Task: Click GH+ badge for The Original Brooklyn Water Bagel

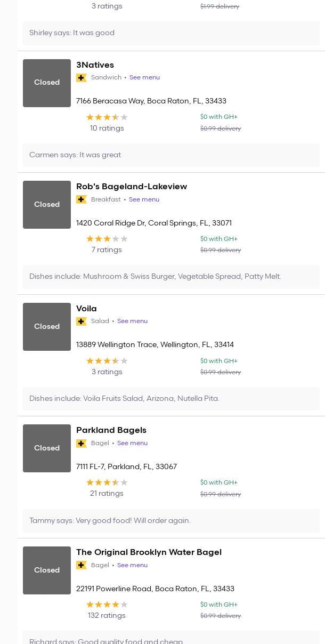Action: coord(82,565)
